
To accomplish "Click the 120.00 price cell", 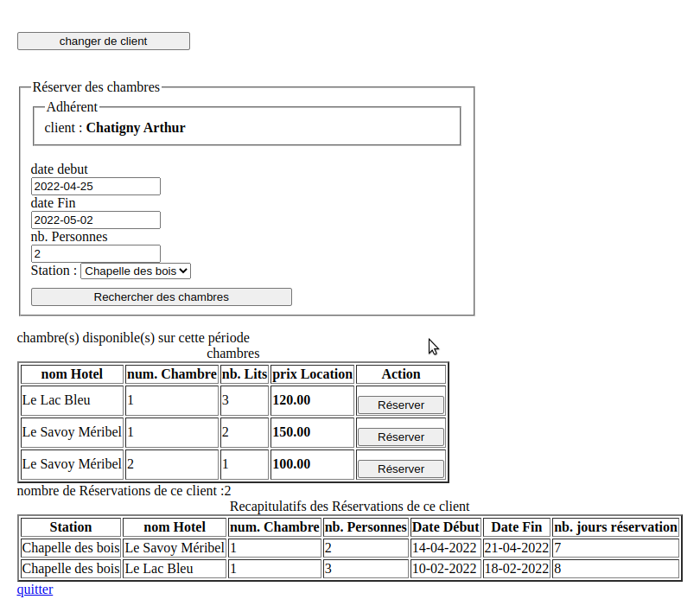I will point(291,400).
